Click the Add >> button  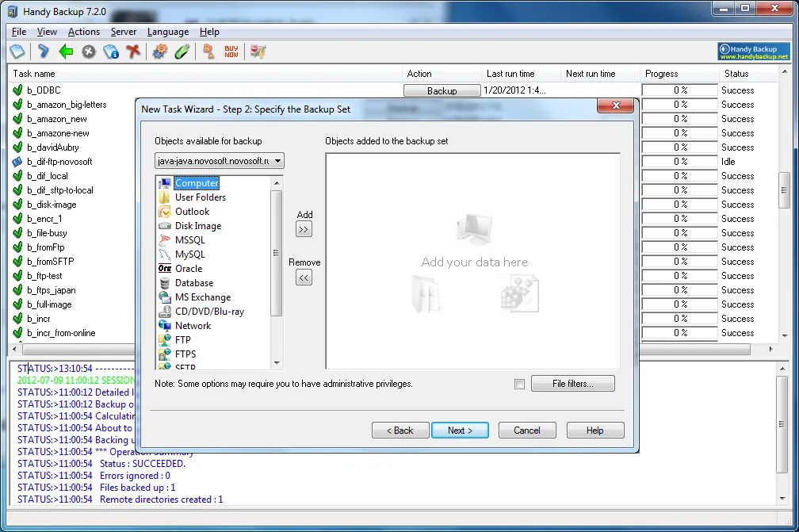(304, 229)
